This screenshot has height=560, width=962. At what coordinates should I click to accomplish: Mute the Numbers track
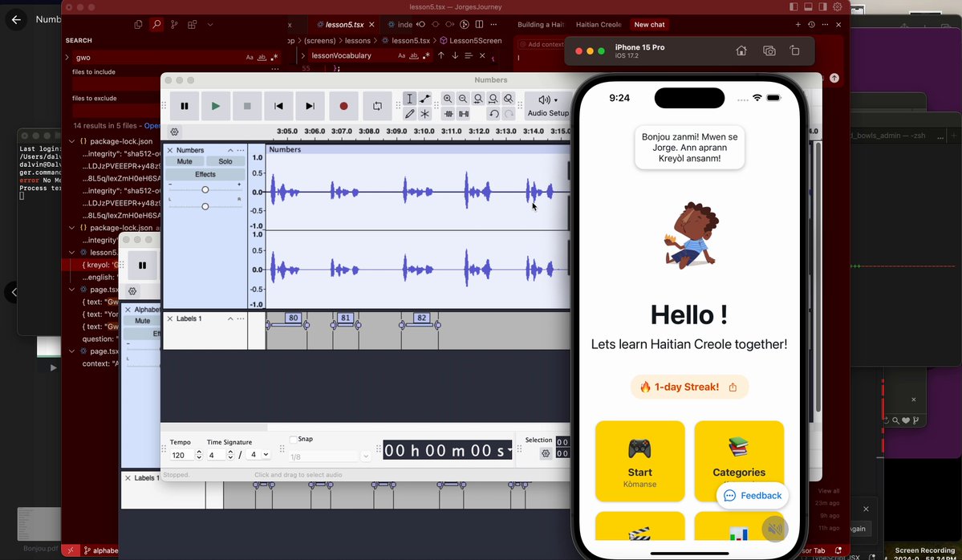[x=185, y=161]
